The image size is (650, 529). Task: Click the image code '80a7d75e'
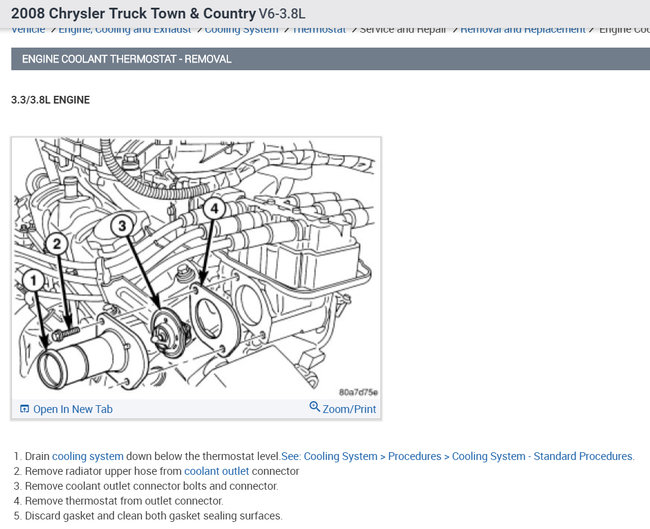pos(358,392)
